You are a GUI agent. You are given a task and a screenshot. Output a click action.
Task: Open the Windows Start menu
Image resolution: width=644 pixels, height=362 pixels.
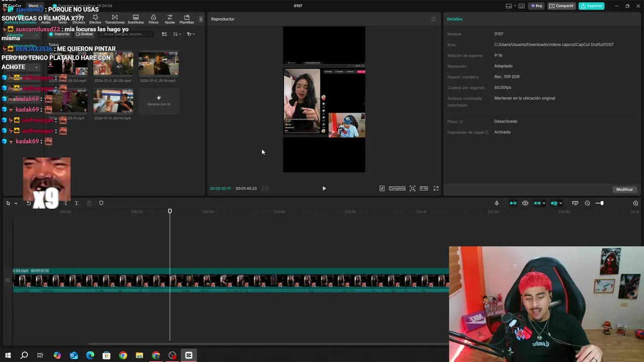click(8, 355)
